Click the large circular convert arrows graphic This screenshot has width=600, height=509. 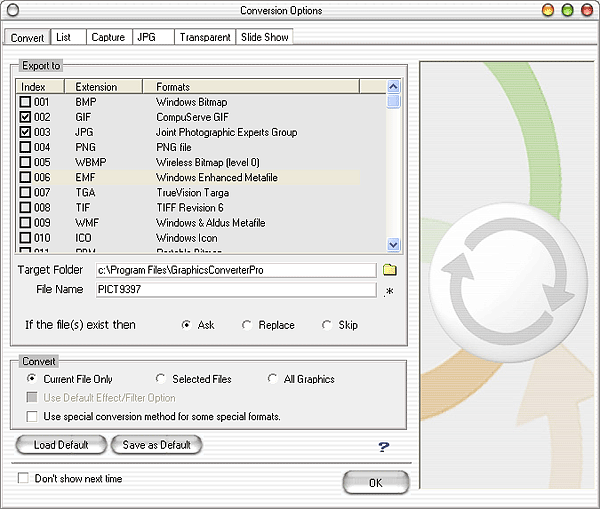tap(508, 282)
